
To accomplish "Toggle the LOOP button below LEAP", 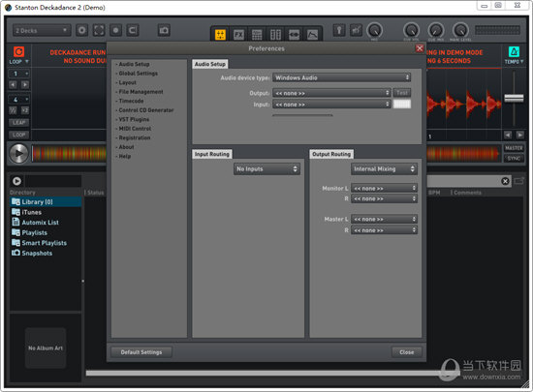I will point(18,136).
